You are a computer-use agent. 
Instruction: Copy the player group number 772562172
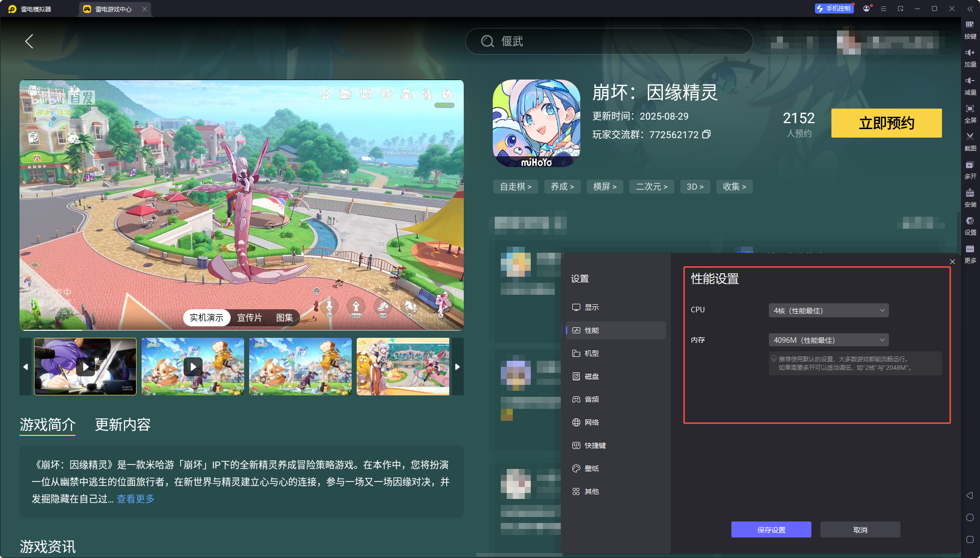(x=706, y=134)
